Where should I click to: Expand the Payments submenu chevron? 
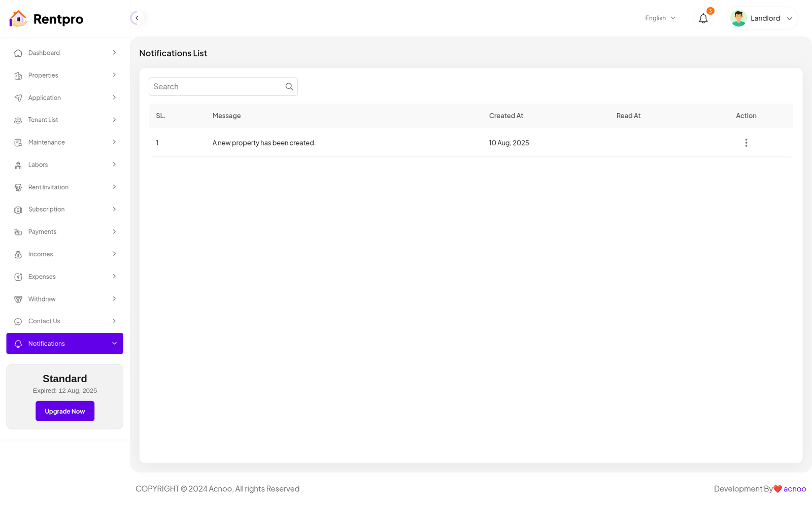(x=114, y=232)
